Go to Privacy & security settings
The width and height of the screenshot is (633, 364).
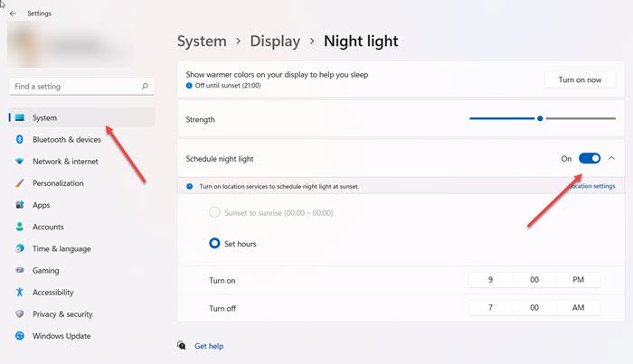pyautogui.click(x=62, y=314)
